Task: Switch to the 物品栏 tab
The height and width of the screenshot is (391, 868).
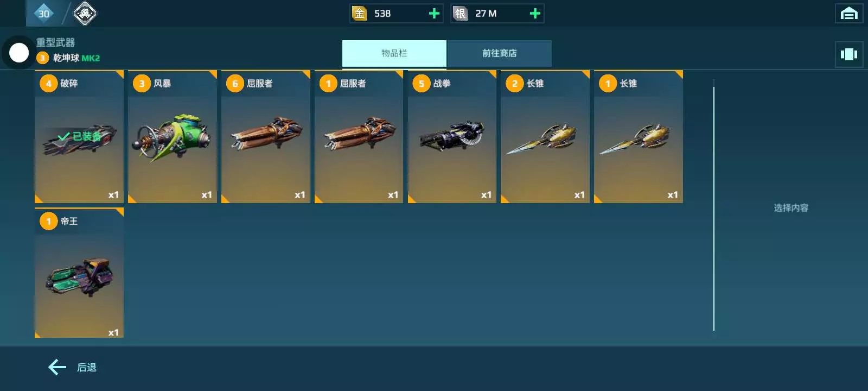Action: coord(394,53)
